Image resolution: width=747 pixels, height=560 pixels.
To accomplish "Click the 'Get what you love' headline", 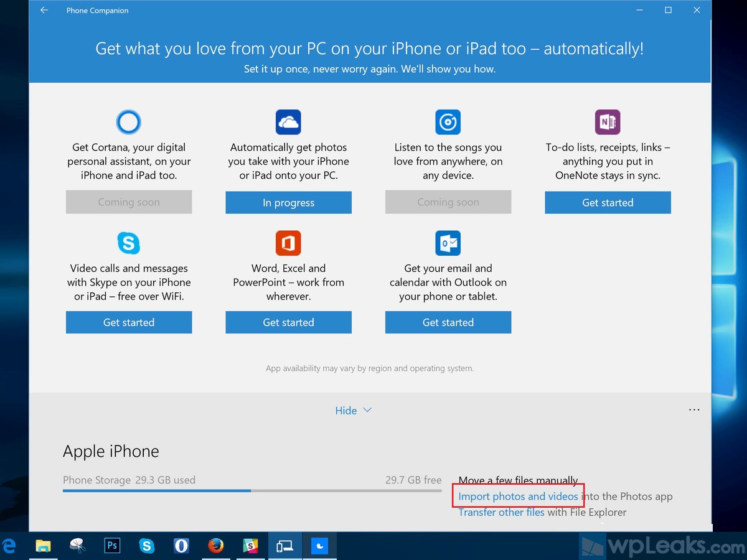I will pos(370,49).
